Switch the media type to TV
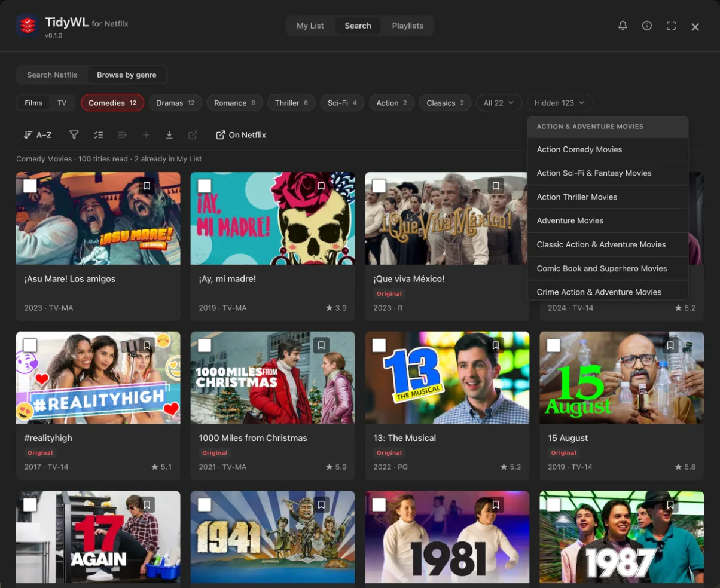Image resolution: width=720 pixels, height=588 pixels. (x=62, y=103)
